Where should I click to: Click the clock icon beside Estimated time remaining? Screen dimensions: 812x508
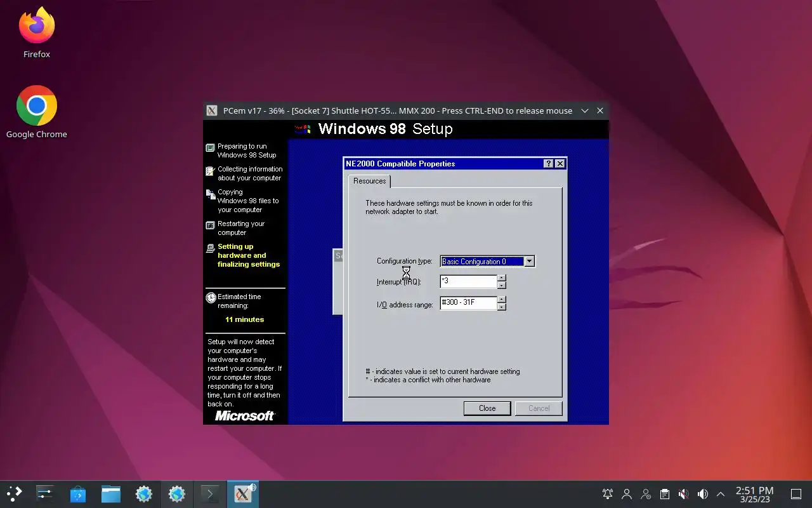pyautogui.click(x=211, y=298)
